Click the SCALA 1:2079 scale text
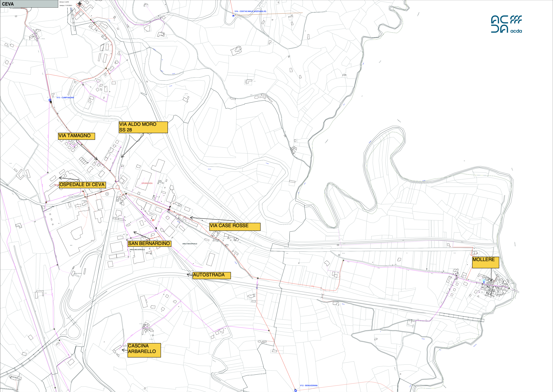Screen dimensions: 553x392 click(x=64, y=2)
